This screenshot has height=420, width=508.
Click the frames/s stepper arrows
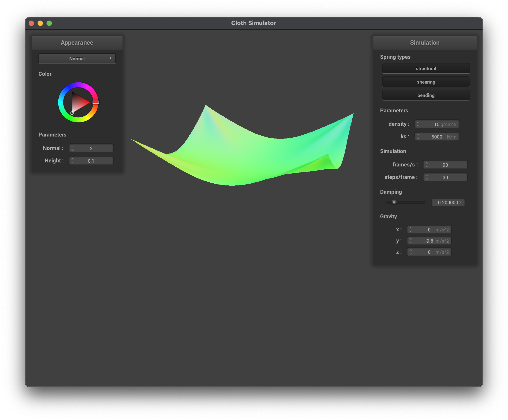click(426, 165)
